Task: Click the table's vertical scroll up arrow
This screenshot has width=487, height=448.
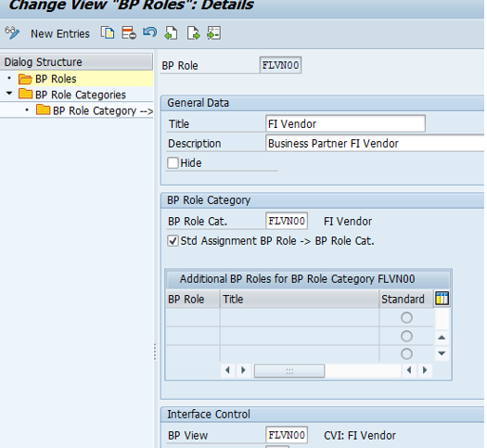Action: pos(442,338)
